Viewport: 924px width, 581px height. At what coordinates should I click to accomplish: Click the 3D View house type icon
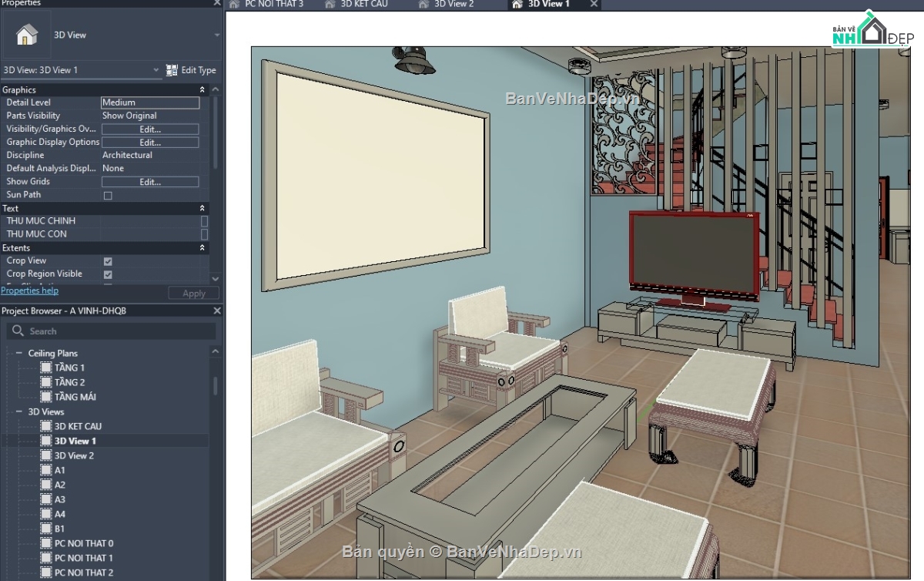click(26, 35)
